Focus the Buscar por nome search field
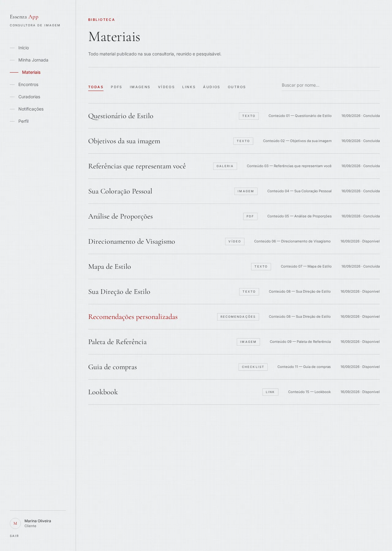This screenshot has width=392, height=551. point(331,85)
